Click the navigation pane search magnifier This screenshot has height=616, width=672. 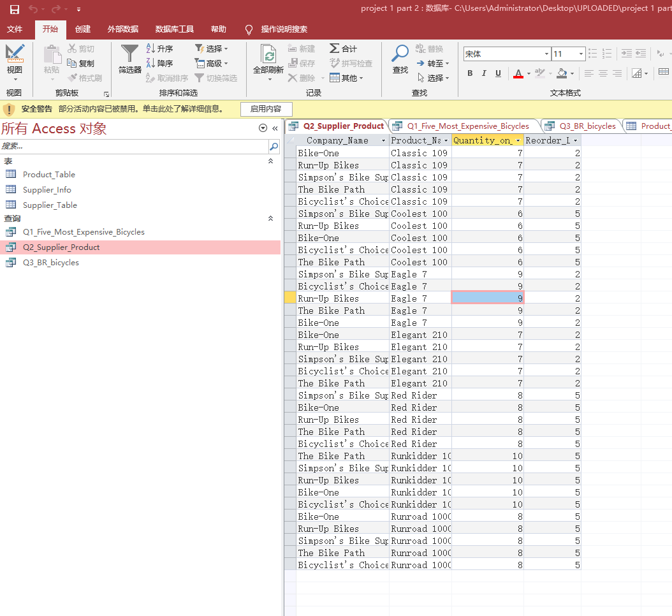[x=274, y=146]
